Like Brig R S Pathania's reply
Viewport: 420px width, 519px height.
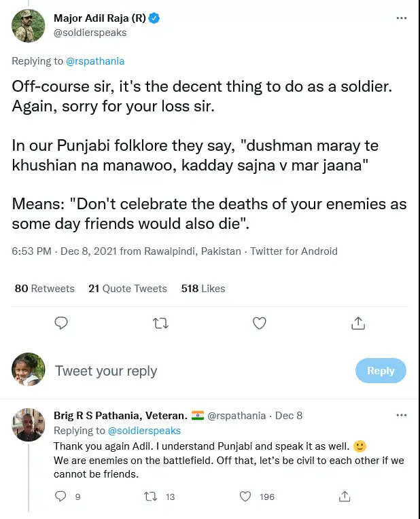(x=245, y=497)
